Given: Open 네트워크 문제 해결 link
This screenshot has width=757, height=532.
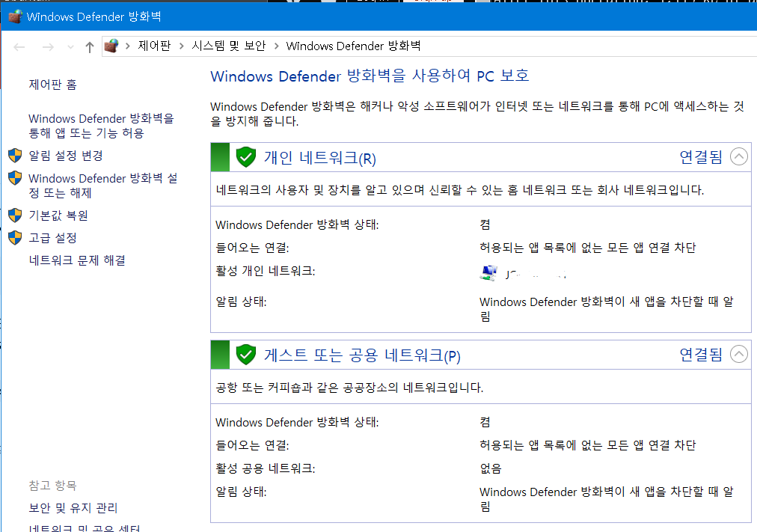Looking at the screenshot, I should tap(77, 260).
